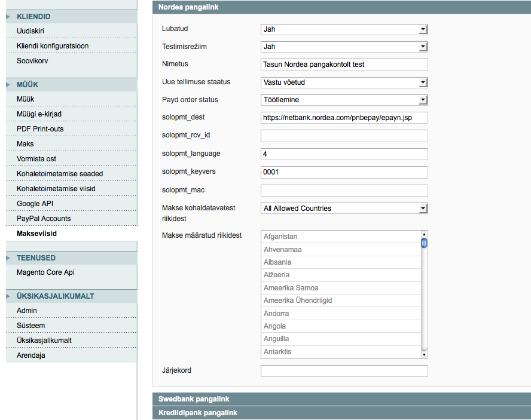The image size is (531, 420).
Task: Click the Nimetus text field
Action: click(x=344, y=65)
